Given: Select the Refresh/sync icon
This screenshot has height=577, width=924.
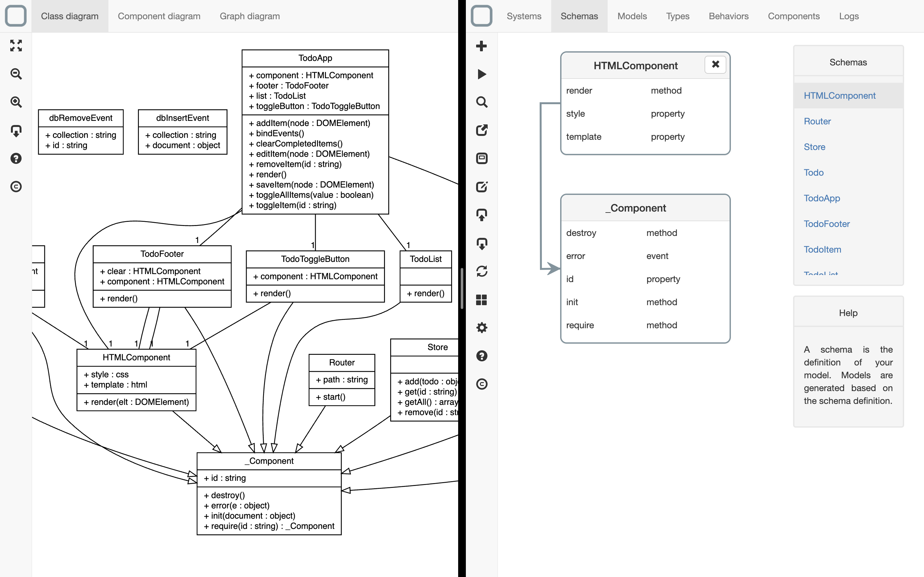Looking at the screenshot, I should click(x=482, y=272).
